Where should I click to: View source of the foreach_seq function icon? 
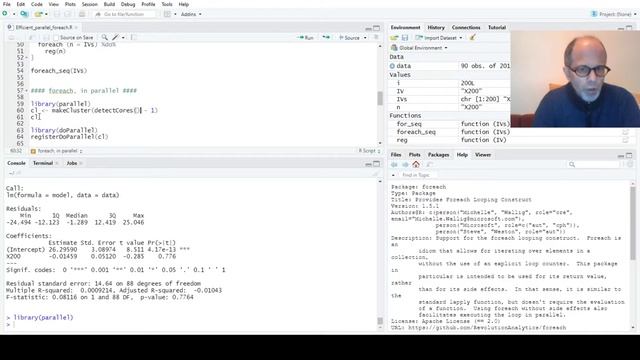pyautogui.click(x=626, y=132)
